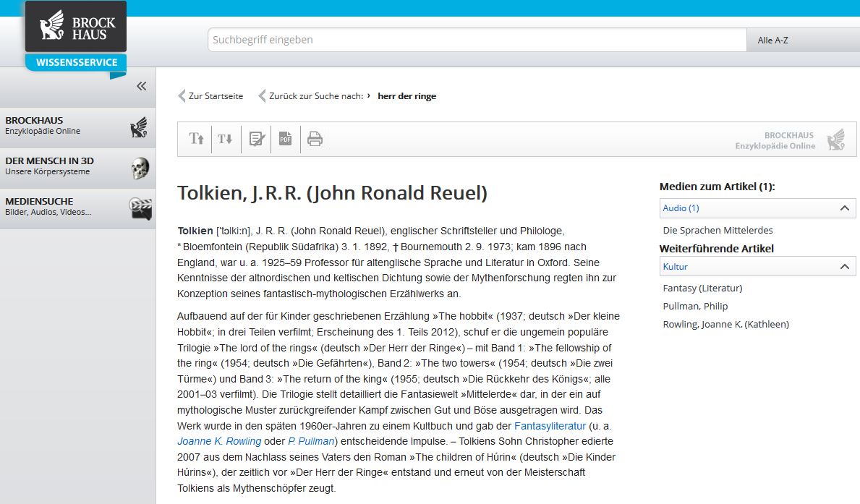Open the Pullman, Philip related article
Screen dimensions: 860x504
click(x=695, y=306)
